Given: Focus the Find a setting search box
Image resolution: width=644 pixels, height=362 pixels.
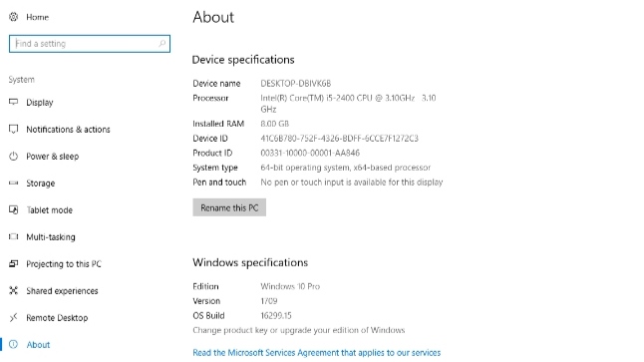Looking at the screenshot, I should 90,44.
